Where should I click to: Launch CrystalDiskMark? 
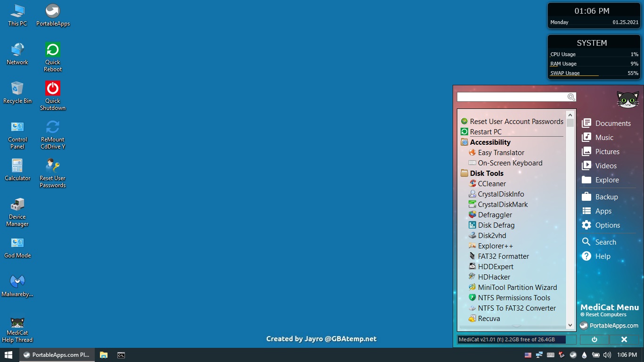(x=498, y=204)
